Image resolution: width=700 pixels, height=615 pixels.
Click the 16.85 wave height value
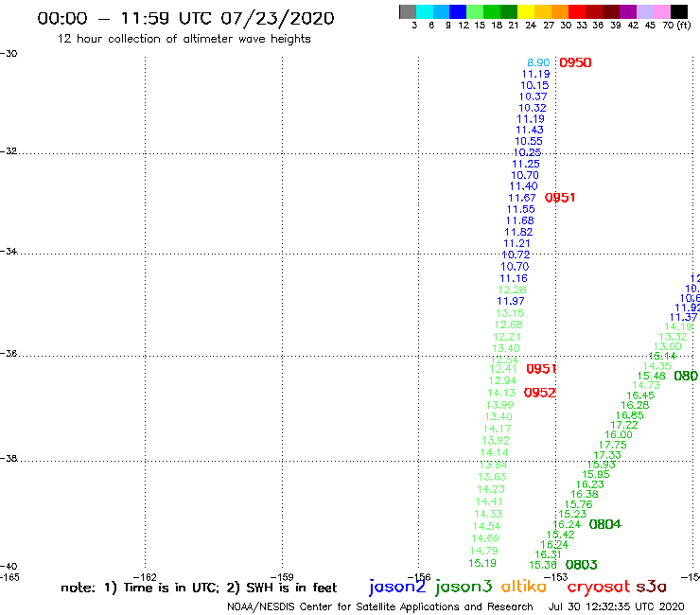coord(629,415)
